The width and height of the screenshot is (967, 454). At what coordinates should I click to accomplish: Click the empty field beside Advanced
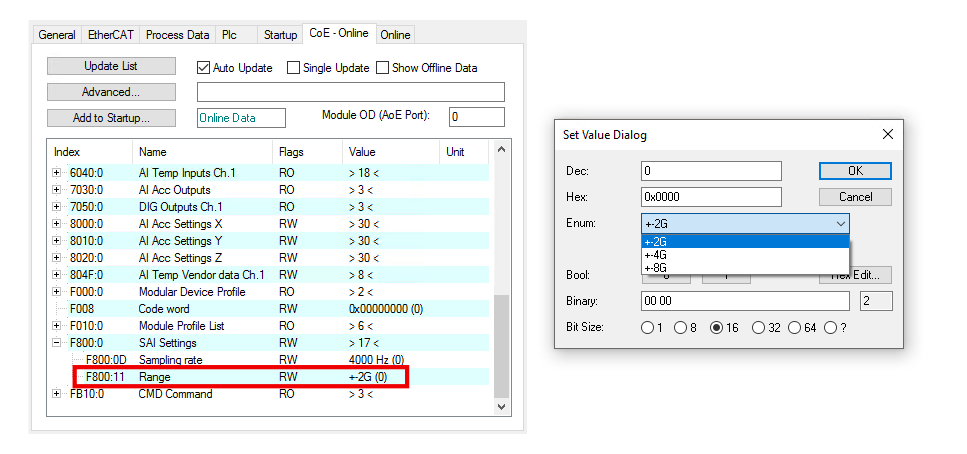[x=350, y=92]
